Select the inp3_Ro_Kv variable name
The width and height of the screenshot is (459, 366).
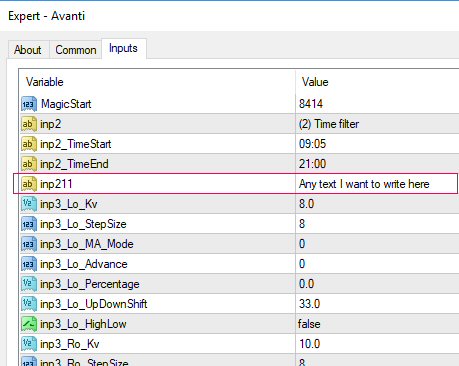click(70, 344)
